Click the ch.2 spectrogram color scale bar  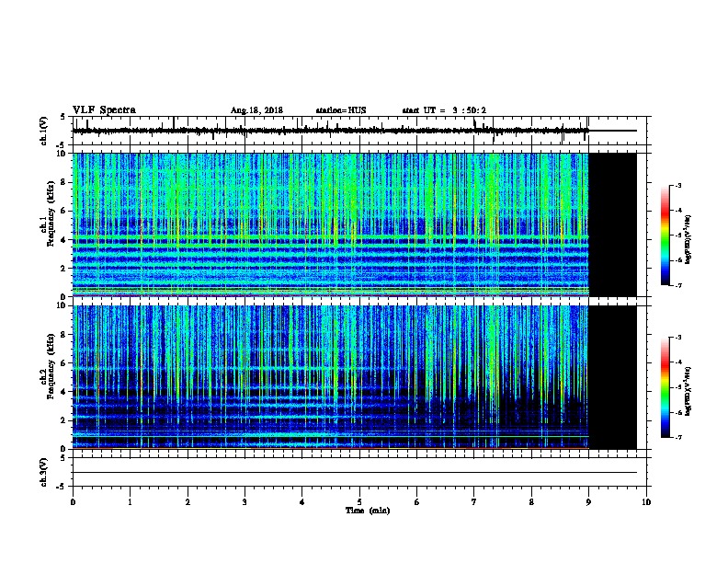click(665, 387)
